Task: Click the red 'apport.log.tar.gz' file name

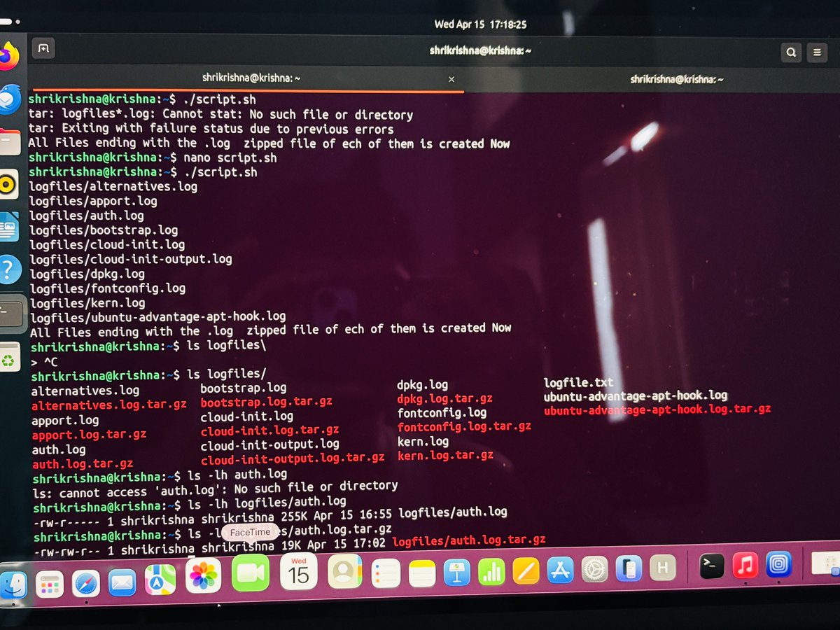Action: pos(89,435)
